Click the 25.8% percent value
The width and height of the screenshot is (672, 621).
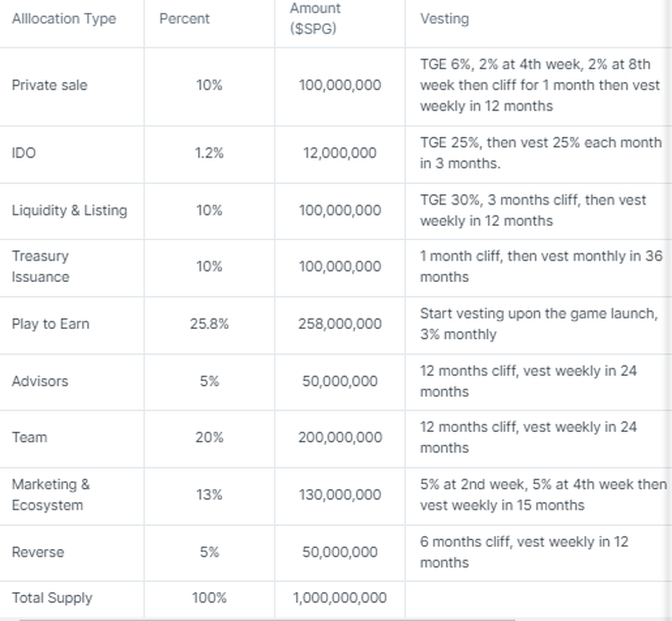click(209, 324)
